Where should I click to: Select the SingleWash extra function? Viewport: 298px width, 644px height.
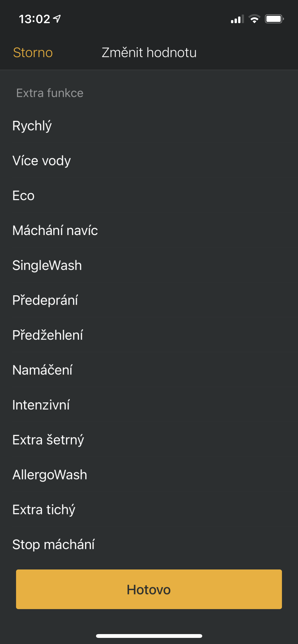47,265
